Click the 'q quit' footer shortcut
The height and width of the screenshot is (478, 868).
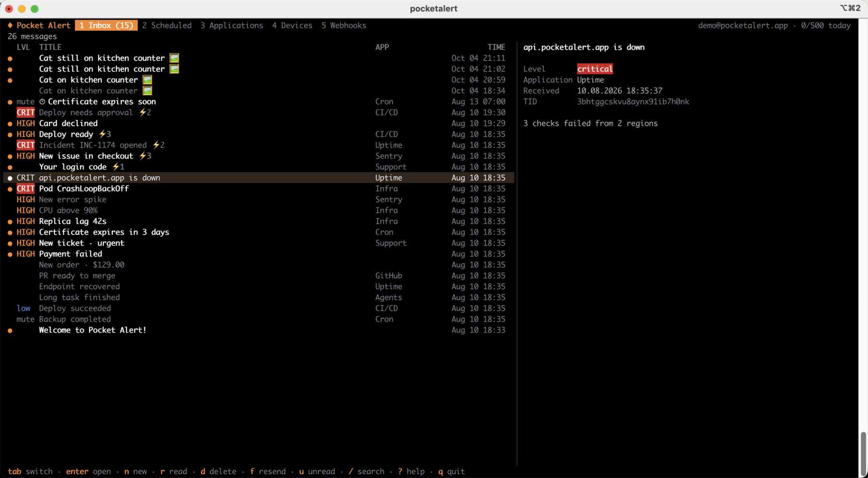point(451,472)
